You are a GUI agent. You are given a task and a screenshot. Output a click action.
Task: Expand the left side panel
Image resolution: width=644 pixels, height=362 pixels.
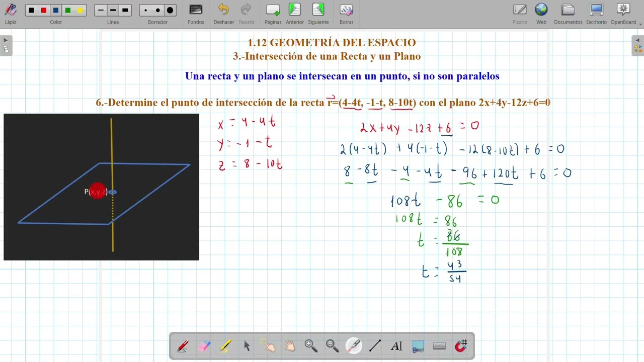(x=6, y=45)
